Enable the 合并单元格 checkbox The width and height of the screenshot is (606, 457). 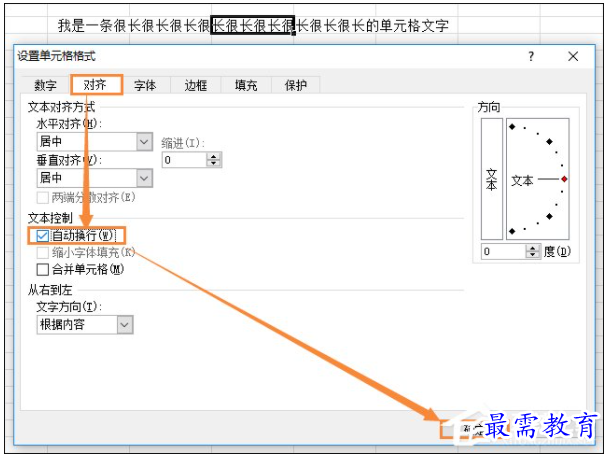(x=42, y=269)
